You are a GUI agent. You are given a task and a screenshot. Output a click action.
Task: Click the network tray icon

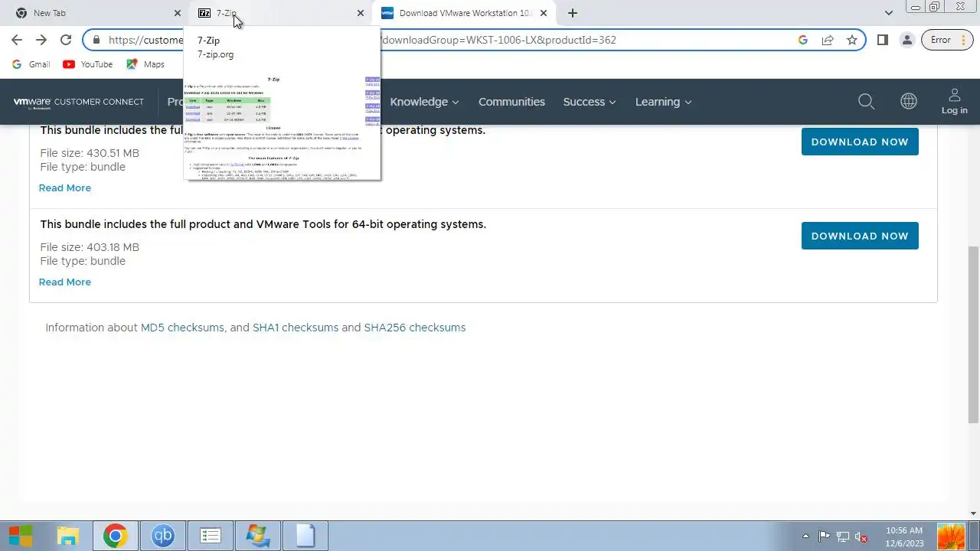[x=843, y=536]
